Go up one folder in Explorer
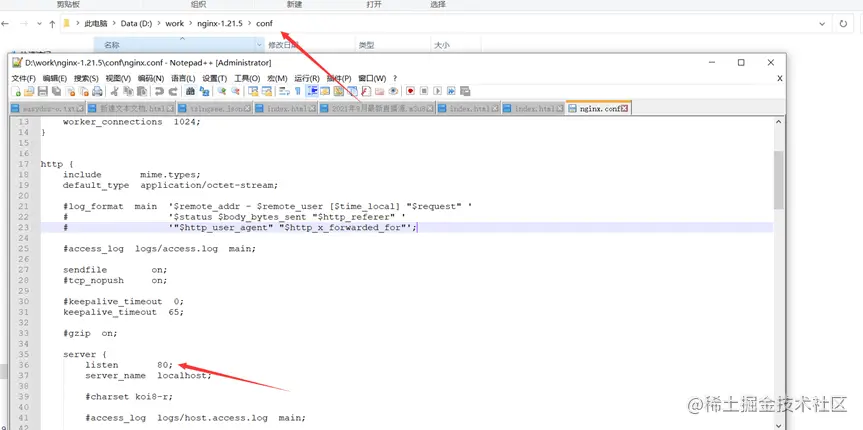The height and width of the screenshot is (430, 863). point(52,24)
